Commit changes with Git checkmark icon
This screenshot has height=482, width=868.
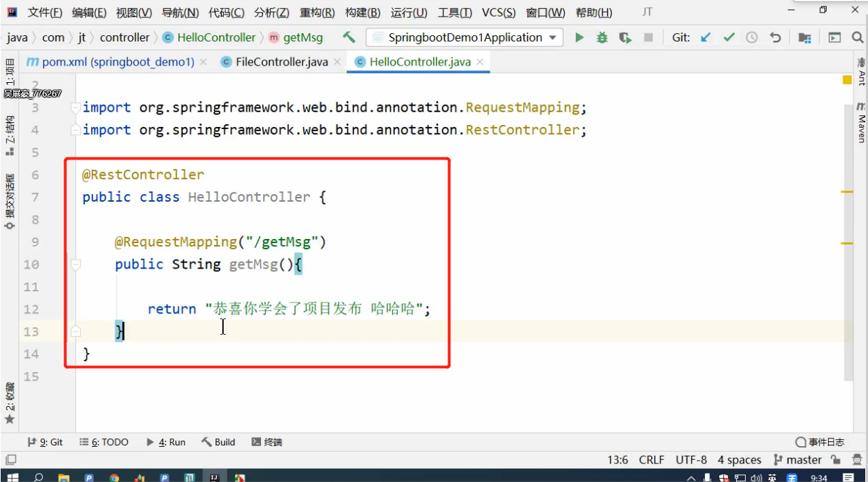(729, 37)
